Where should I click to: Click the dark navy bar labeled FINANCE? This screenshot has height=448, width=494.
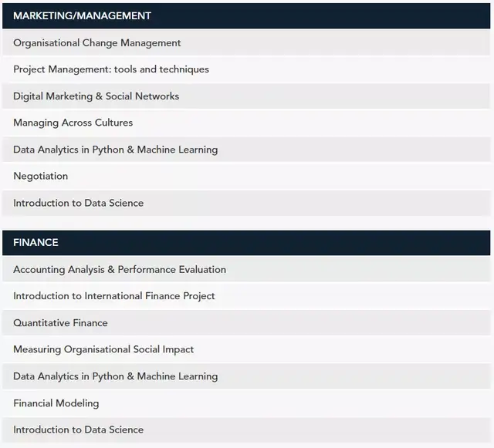coord(247,242)
